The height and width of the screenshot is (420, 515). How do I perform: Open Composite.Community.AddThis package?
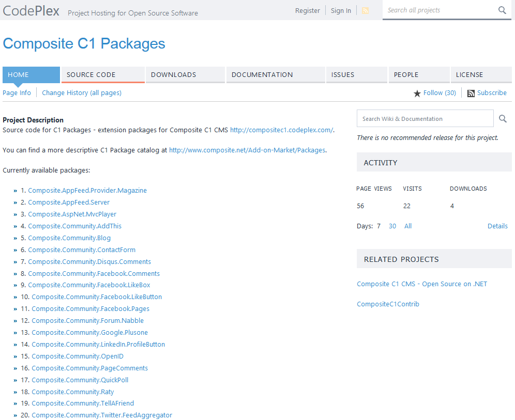pyautogui.click(x=74, y=226)
